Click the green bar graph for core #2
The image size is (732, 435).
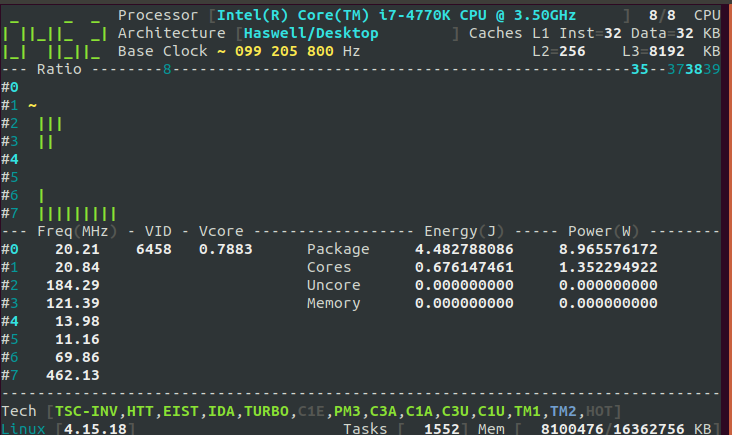pyautogui.click(x=50, y=124)
